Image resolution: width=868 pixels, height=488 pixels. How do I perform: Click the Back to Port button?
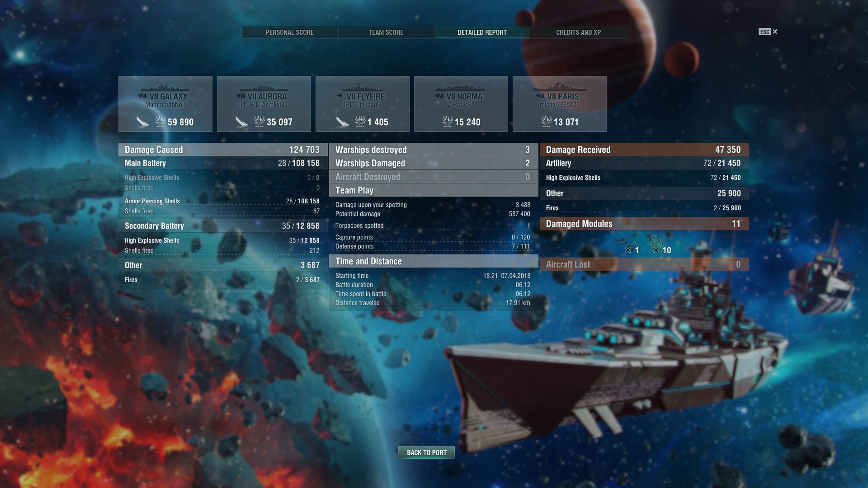(426, 452)
